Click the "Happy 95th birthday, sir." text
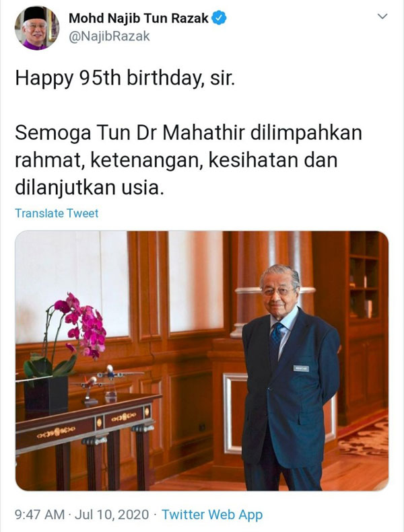Image resolution: width=404 pixels, height=532 pixels. pyautogui.click(x=125, y=79)
